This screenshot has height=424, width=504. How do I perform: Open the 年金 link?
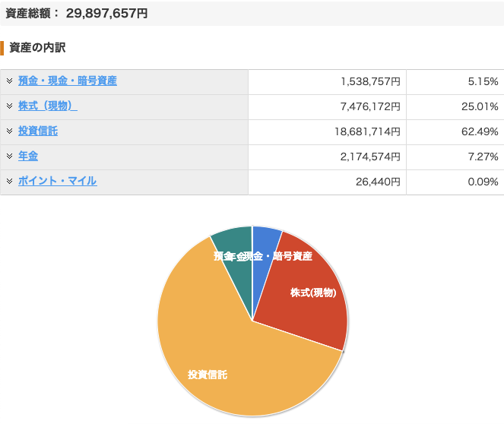coord(28,157)
